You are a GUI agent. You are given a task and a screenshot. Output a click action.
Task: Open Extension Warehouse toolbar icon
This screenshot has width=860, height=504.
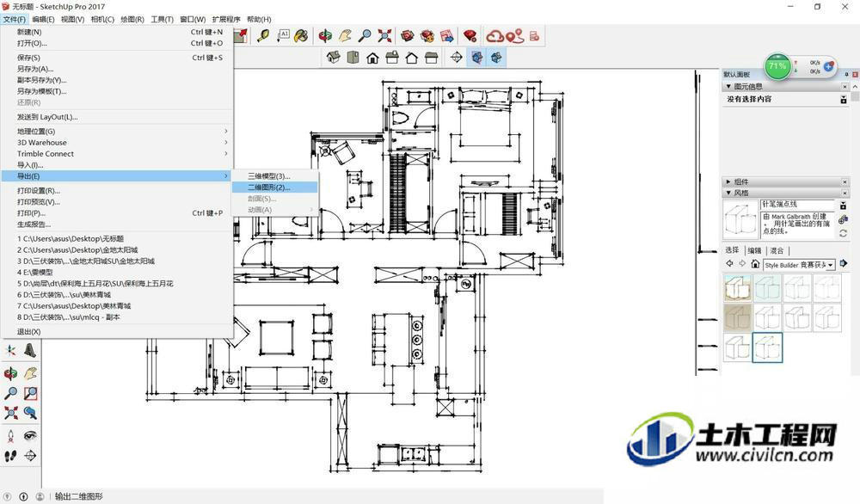pos(427,36)
